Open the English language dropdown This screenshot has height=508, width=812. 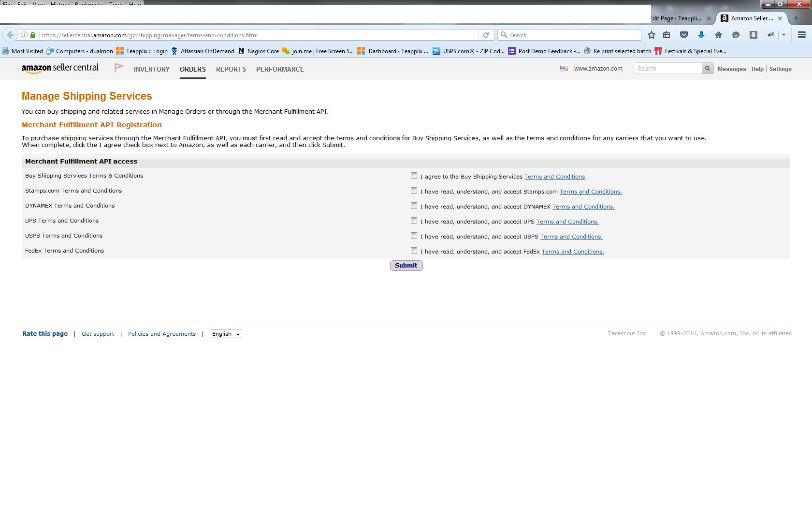(x=226, y=334)
